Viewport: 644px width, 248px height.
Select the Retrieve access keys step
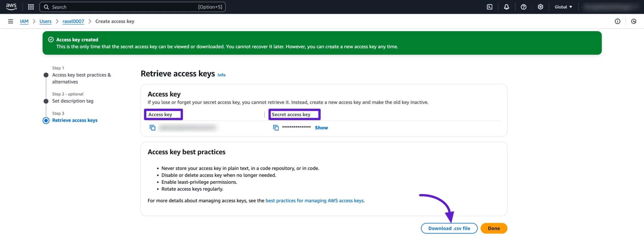[75, 120]
